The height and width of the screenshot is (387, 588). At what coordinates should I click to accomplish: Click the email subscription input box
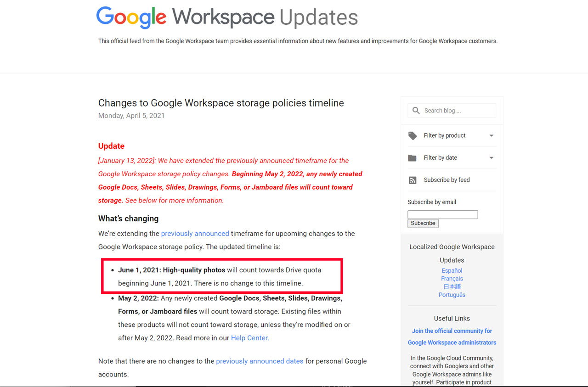click(x=442, y=214)
